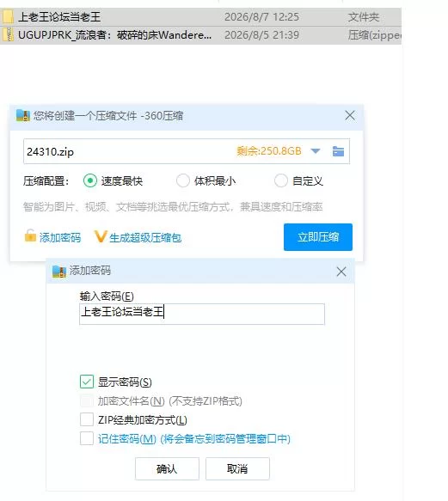Select the 速度最快 radio option
448x501 pixels.
(90, 180)
